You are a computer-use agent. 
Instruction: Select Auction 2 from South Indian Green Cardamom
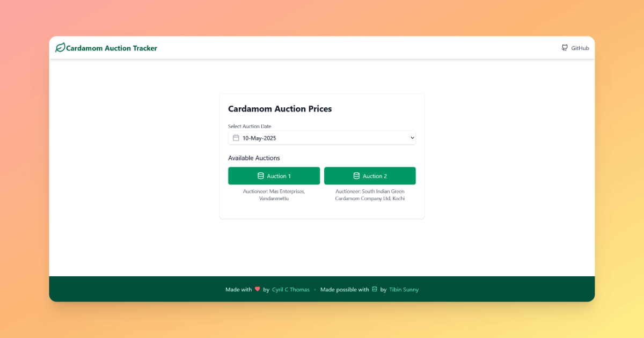pyautogui.click(x=370, y=175)
